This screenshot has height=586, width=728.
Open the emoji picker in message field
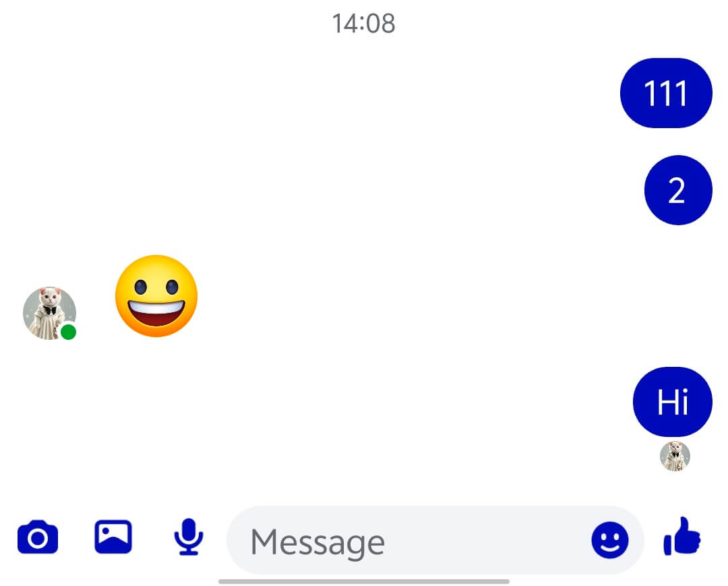(x=609, y=540)
